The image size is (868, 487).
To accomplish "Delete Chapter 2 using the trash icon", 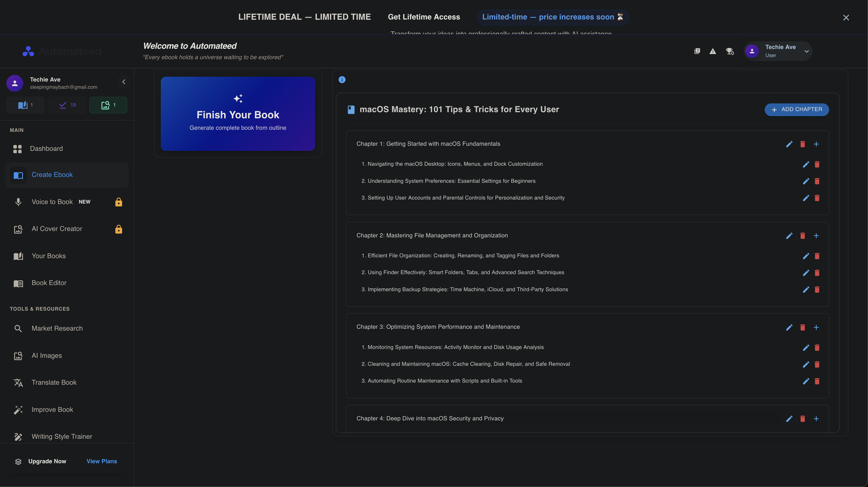I will click(x=802, y=236).
